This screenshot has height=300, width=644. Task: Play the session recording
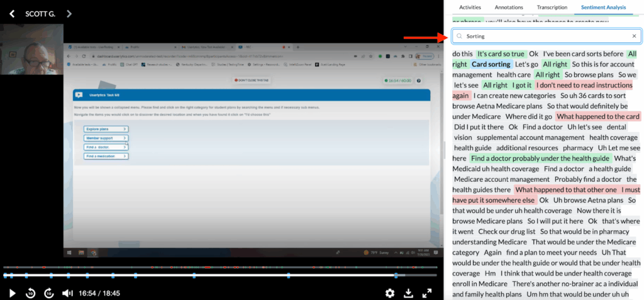click(x=11, y=293)
